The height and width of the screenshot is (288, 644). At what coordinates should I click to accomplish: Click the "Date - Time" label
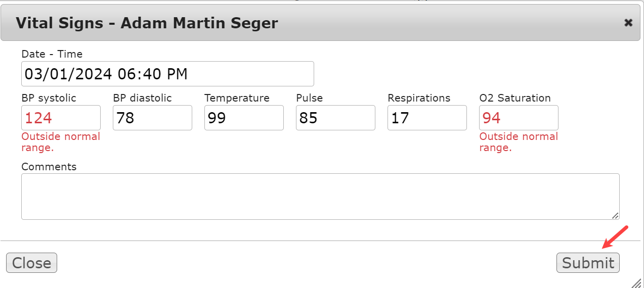52,54
